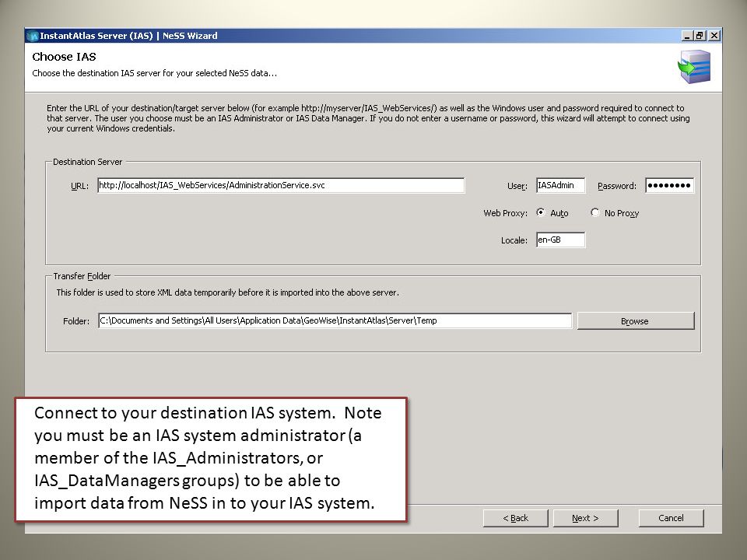Click the server database icon in header
Image resolution: width=747 pixels, height=560 pixels.
click(x=694, y=67)
